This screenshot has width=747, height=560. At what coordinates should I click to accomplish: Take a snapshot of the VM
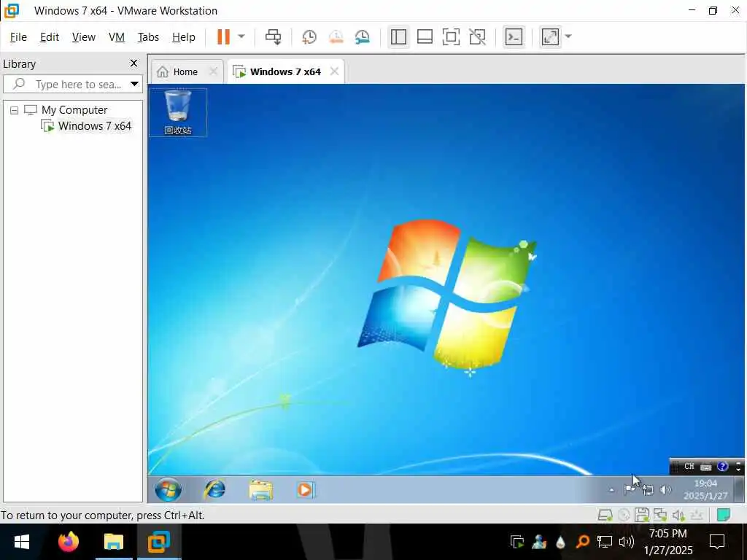point(309,36)
